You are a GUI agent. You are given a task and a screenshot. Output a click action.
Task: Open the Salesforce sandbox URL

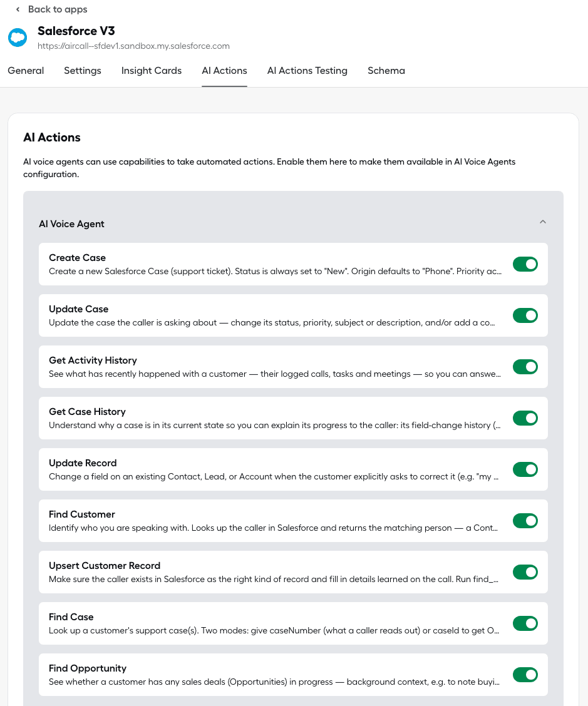pos(133,46)
